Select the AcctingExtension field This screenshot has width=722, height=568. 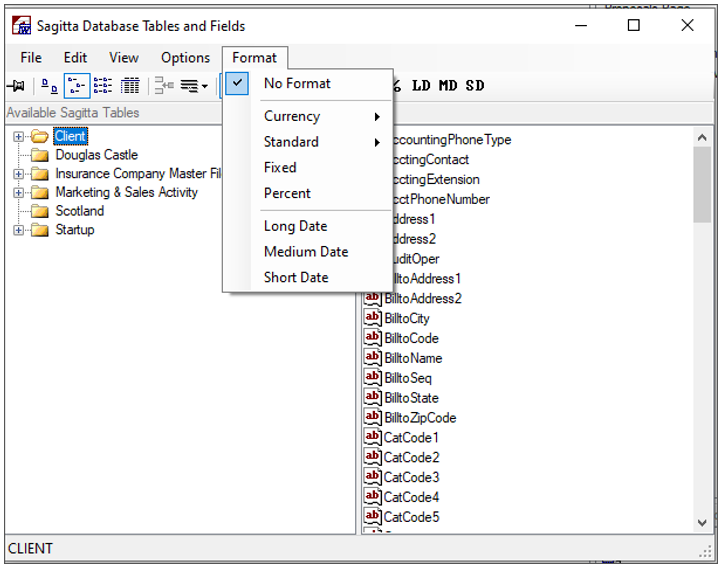click(x=436, y=180)
